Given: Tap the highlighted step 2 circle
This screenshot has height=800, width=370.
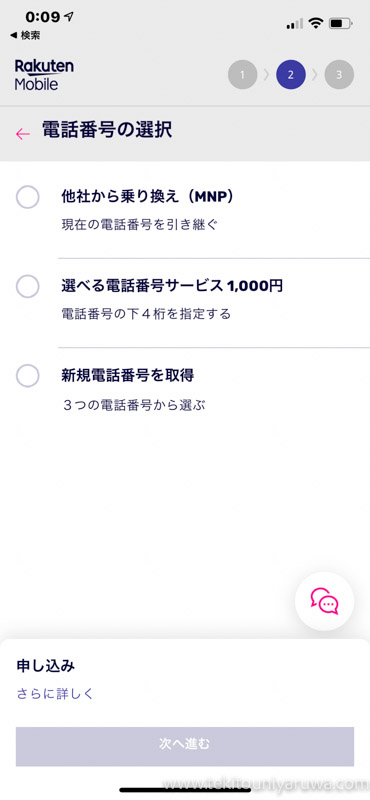Looking at the screenshot, I should 291,75.
